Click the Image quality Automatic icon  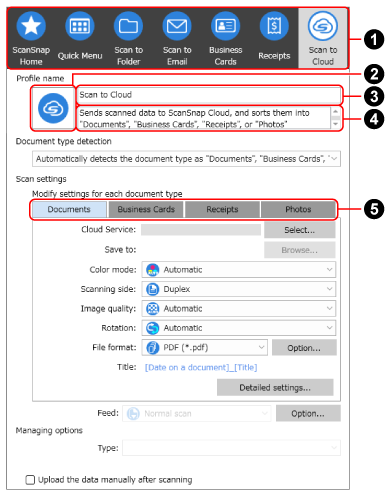click(x=153, y=309)
